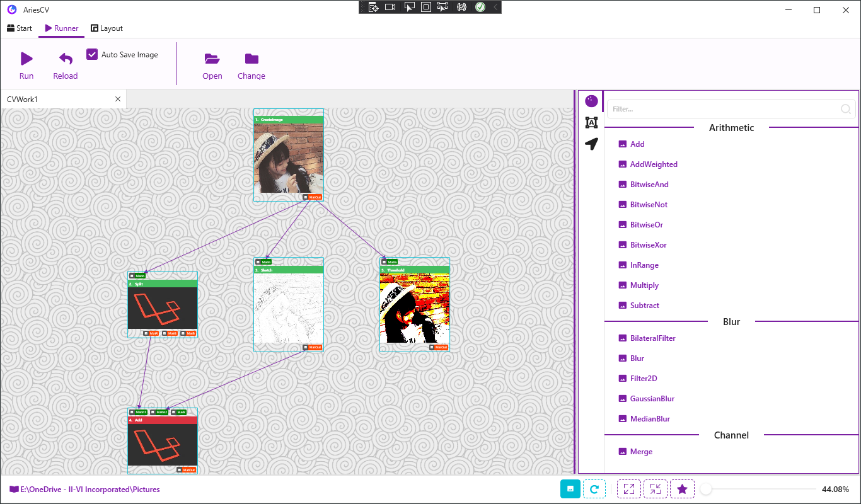Viewport: 861px width, 504px height.
Task: Toggle the MatIn checkbox on Threshold node
Action: (x=384, y=261)
